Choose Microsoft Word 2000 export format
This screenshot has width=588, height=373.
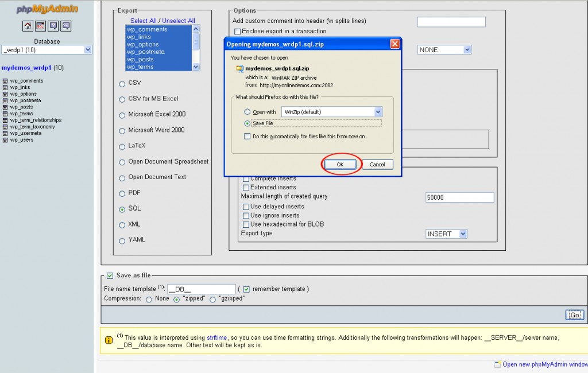tap(122, 131)
